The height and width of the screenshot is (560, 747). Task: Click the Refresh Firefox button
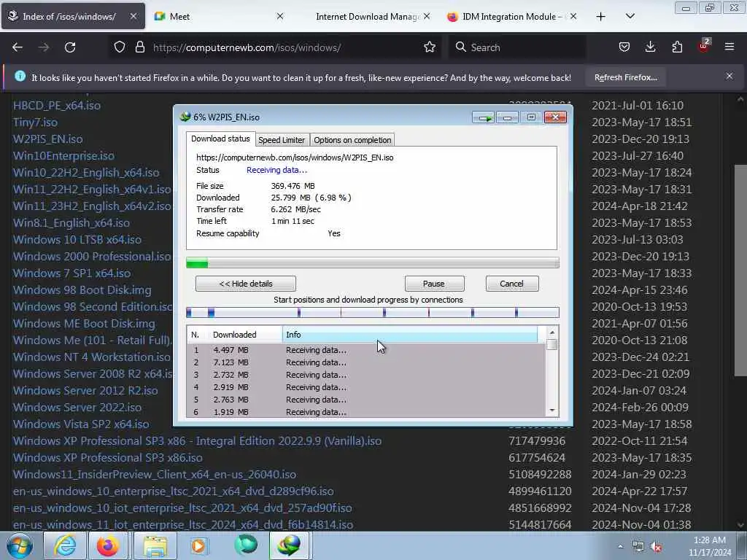tap(625, 77)
